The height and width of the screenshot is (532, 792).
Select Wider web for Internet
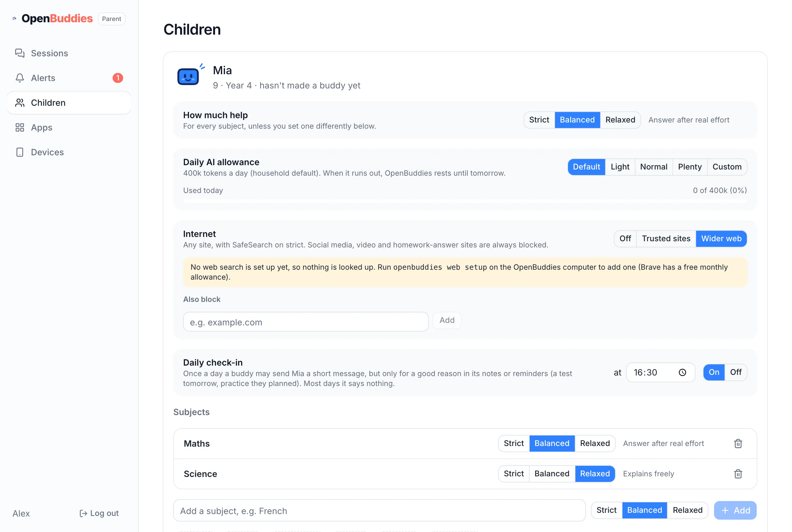click(721, 238)
